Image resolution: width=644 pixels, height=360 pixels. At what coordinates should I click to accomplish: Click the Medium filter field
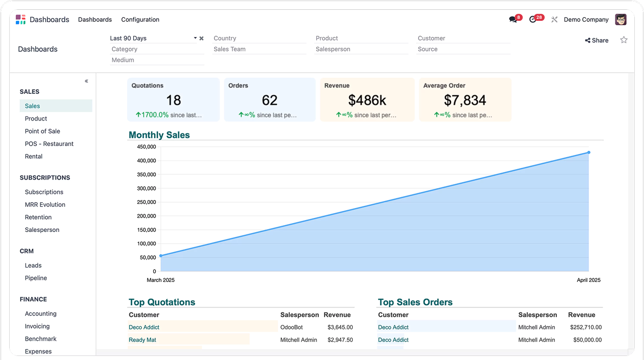(x=157, y=60)
